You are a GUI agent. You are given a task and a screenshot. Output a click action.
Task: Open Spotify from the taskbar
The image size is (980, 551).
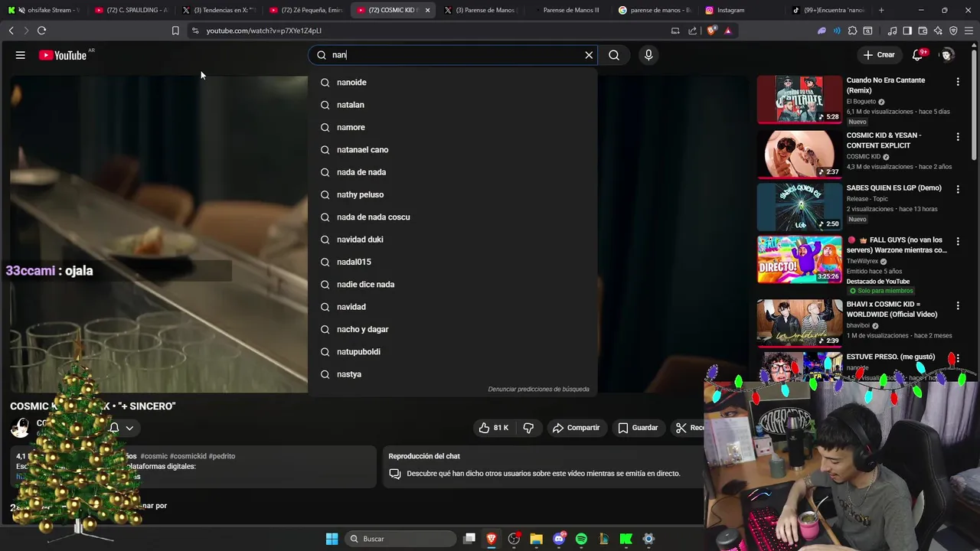coord(581,539)
